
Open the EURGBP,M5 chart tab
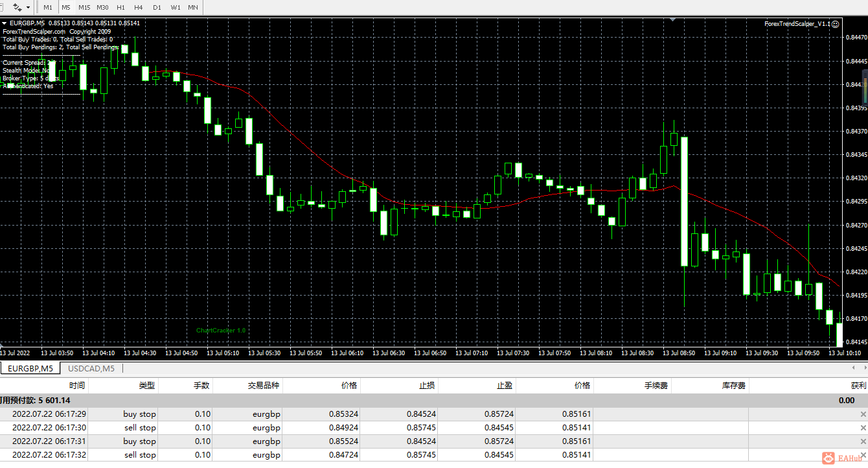pos(30,368)
